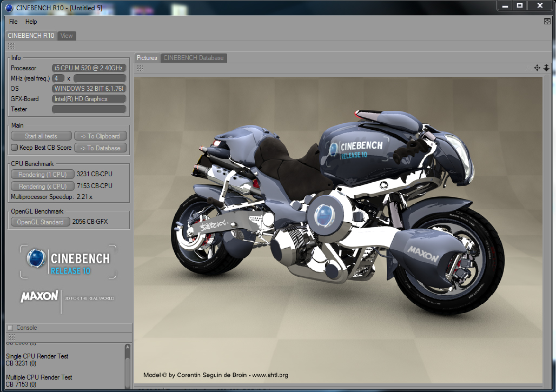Screen dimensions: 556x392
Task: Click Single CPU Render Test console line
Action: (x=37, y=356)
